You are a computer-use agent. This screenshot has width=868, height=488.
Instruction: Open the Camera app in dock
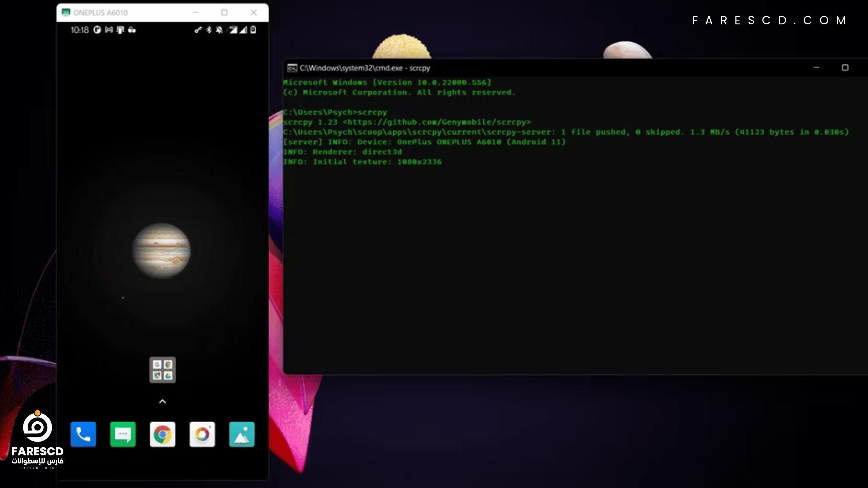pos(202,434)
